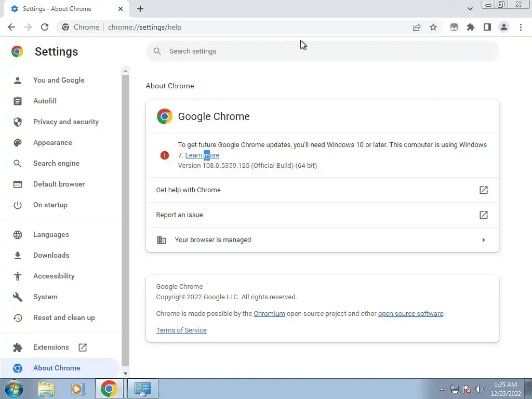Click the external icon on Get help row

484,190
